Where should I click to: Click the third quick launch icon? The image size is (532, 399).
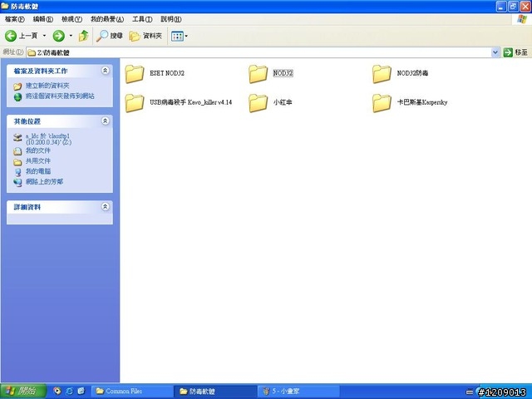[81, 392]
